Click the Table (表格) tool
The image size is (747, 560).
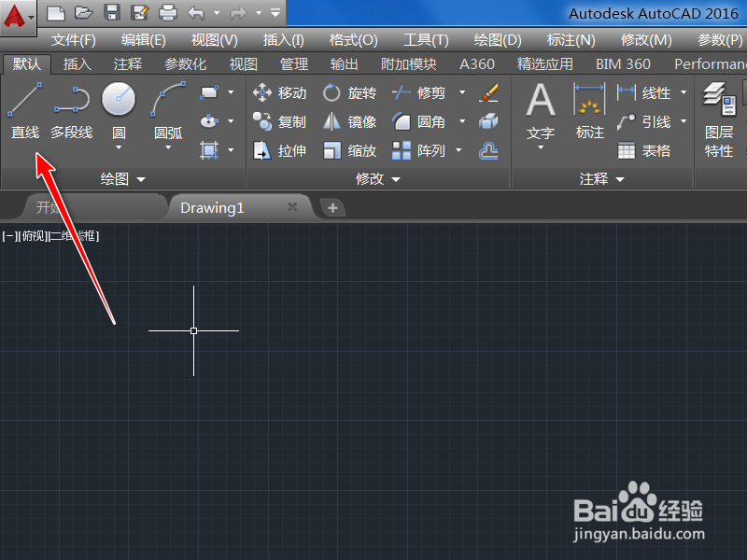pyautogui.click(x=643, y=151)
